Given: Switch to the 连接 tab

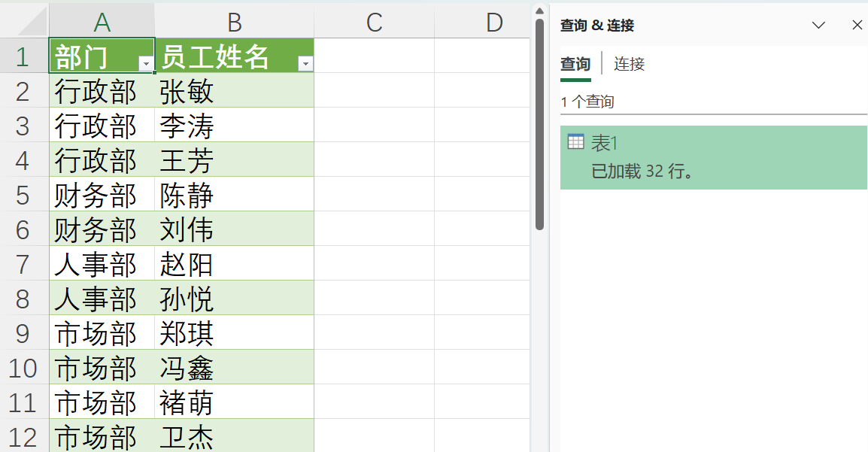Looking at the screenshot, I should pyautogui.click(x=629, y=64).
